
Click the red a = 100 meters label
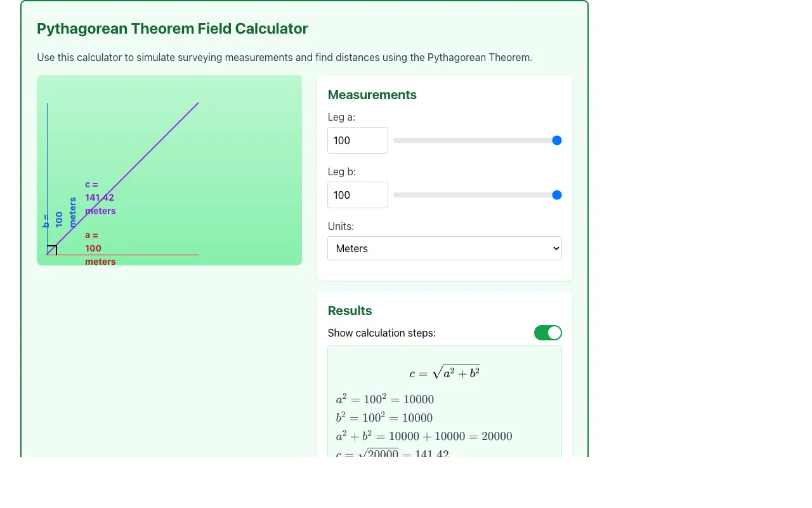100,248
